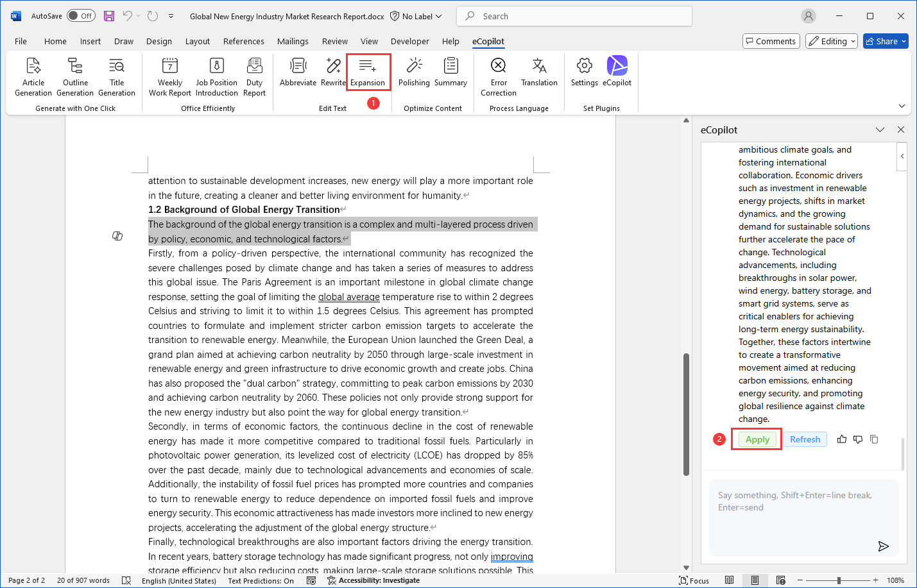Open the Editing mode dropdown

click(x=832, y=41)
